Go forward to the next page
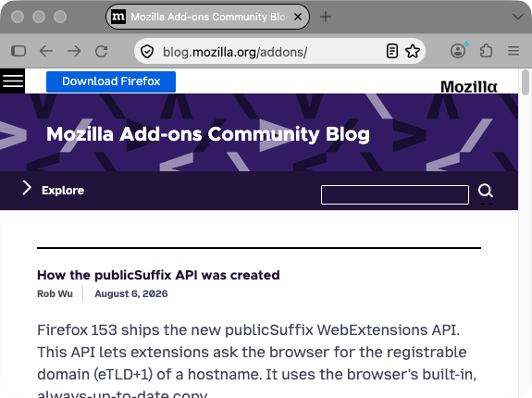532x398 pixels. coord(74,51)
